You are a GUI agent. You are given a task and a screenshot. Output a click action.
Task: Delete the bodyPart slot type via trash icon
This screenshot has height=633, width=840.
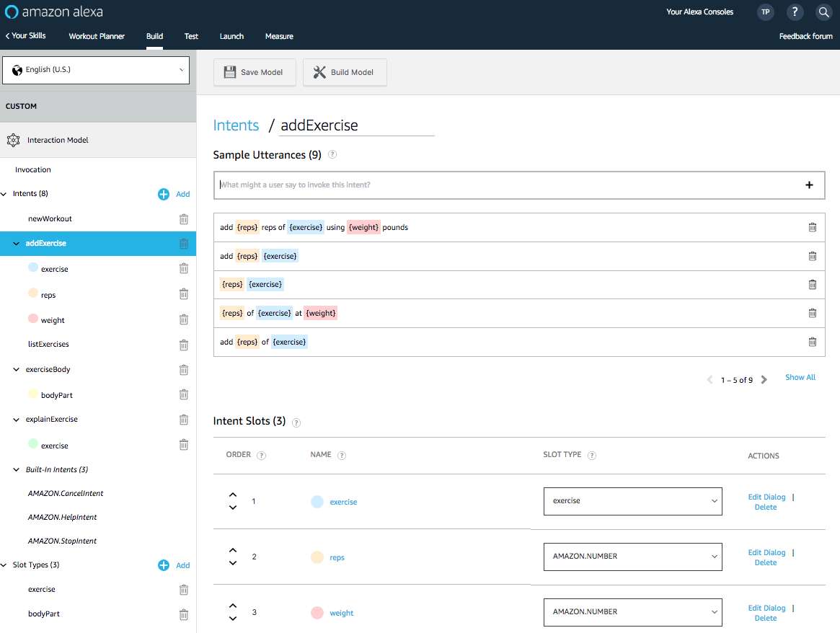coord(184,614)
